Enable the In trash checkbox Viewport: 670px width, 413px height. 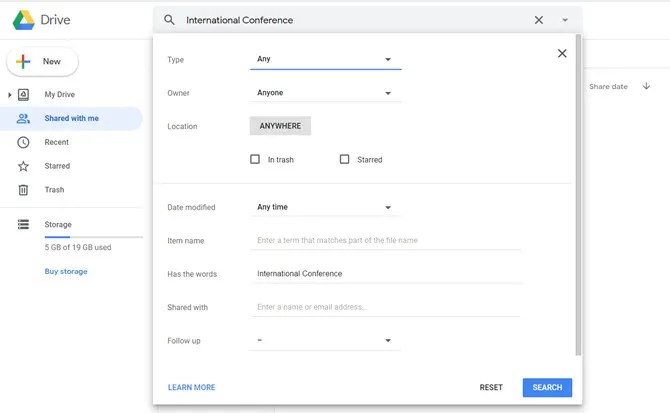click(x=256, y=159)
